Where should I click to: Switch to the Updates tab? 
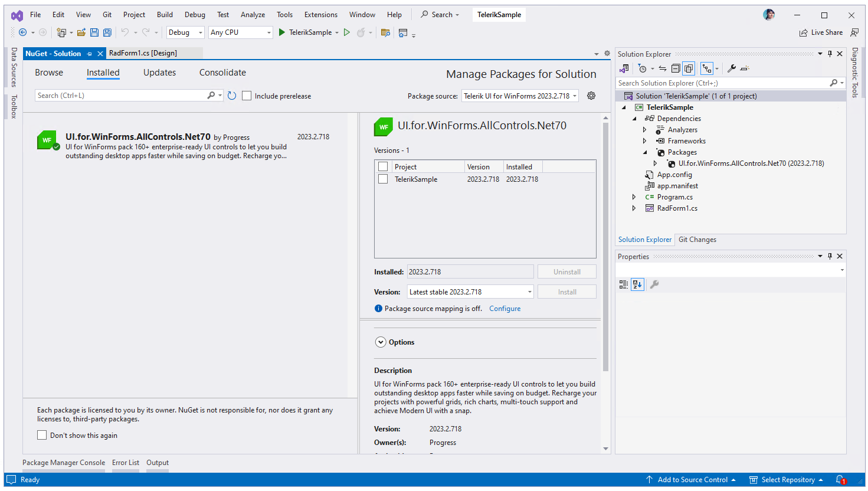tap(159, 73)
